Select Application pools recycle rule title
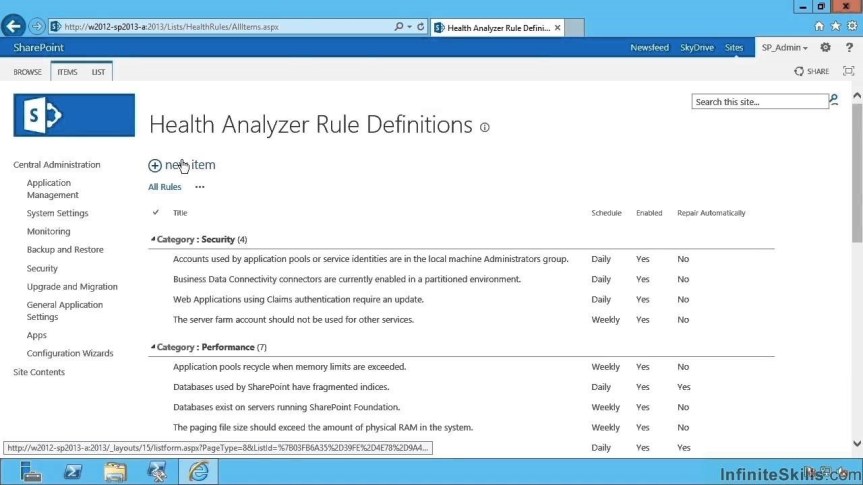Screen dimensions: 863x485 (x=290, y=367)
